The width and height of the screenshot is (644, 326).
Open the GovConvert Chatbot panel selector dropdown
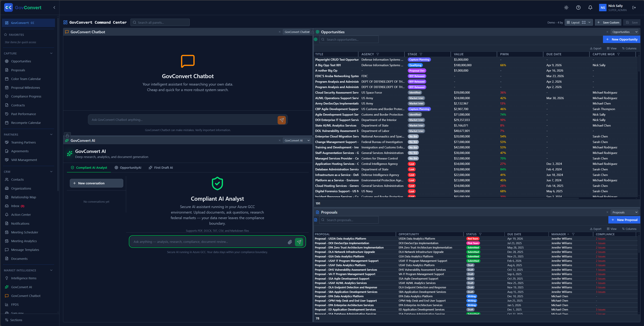click(x=297, y=32)
